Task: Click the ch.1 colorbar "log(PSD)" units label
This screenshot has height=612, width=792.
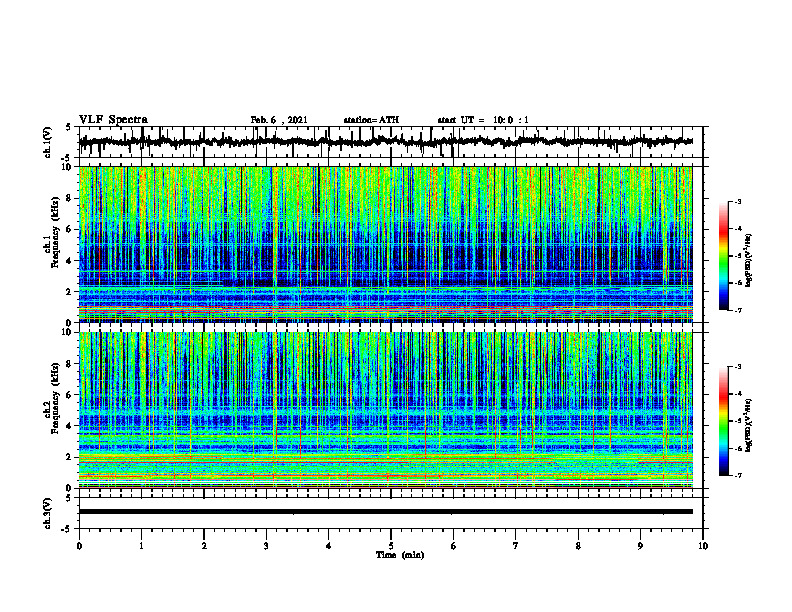Action: [749, 261]
